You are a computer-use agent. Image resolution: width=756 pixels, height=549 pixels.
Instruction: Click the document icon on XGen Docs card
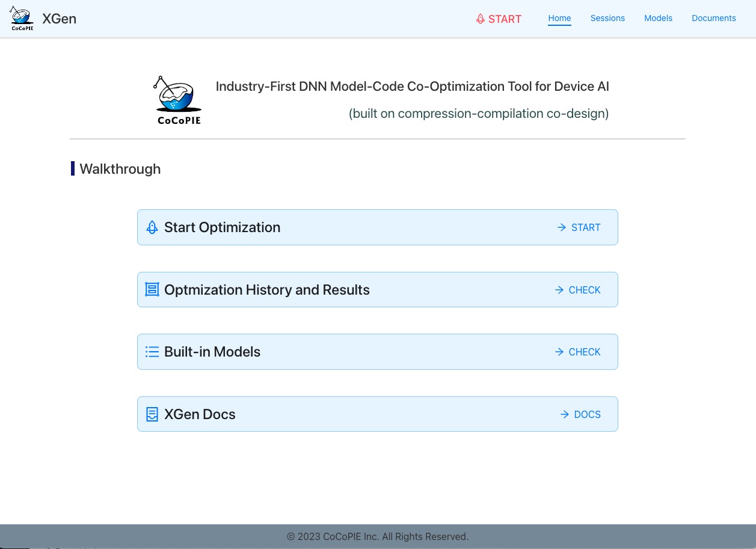(x=152, y=414)
